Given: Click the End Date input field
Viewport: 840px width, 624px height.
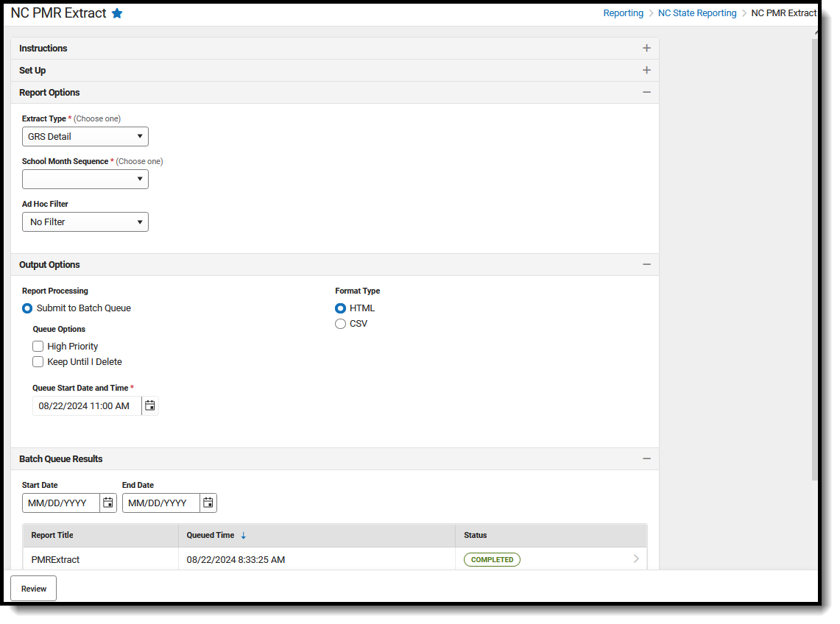Looking at the screenshot, I should tap(161, 503).
